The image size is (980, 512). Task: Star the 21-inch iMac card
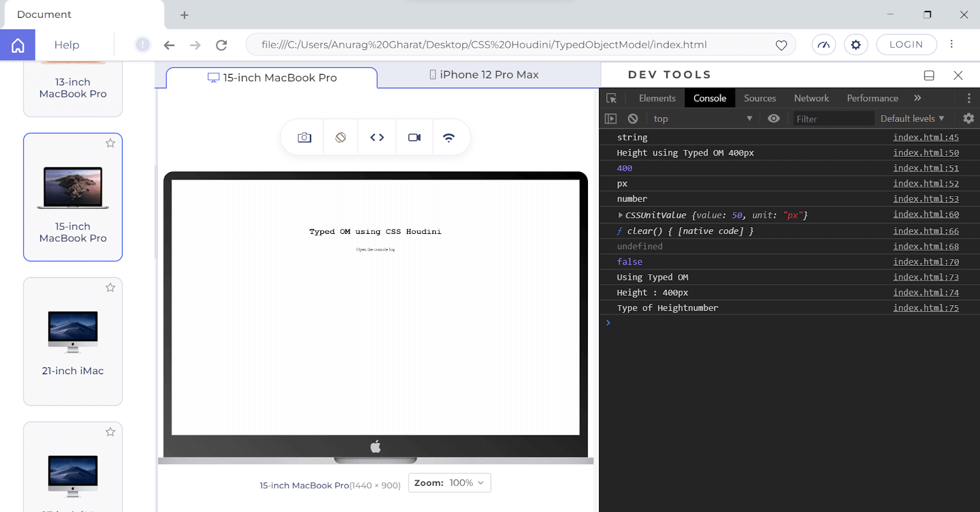[110, 288]
